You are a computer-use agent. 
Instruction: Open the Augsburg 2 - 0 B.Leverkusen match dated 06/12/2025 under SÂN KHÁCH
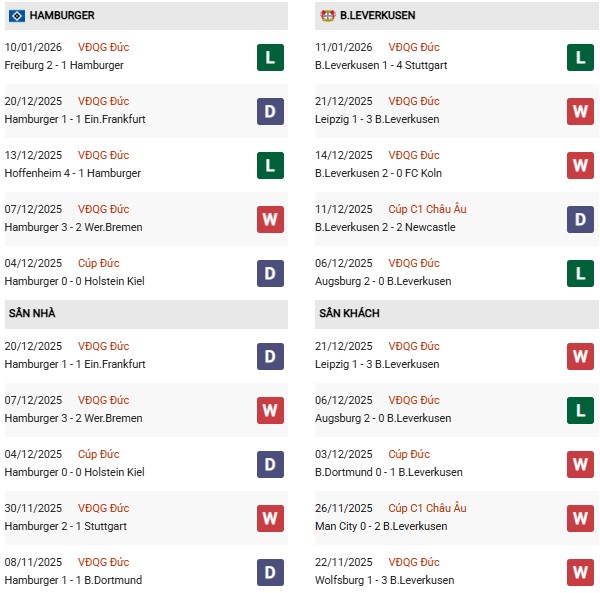382,418
